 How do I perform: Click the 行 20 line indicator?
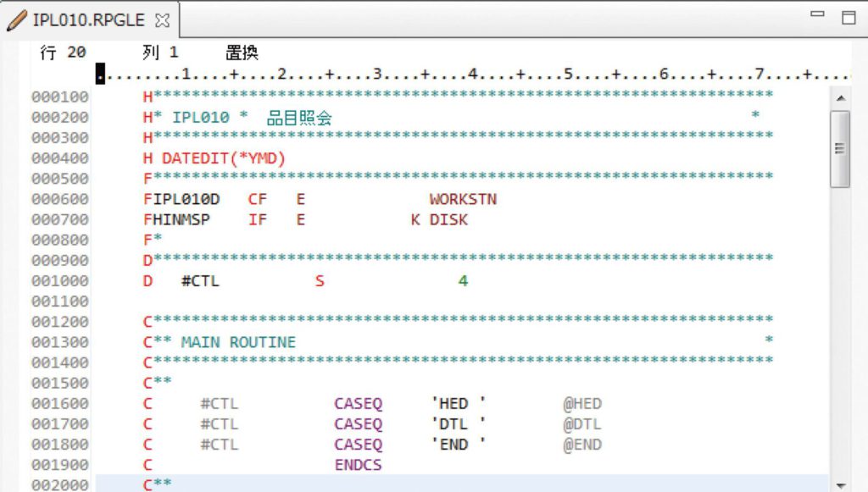pos(62,52)
